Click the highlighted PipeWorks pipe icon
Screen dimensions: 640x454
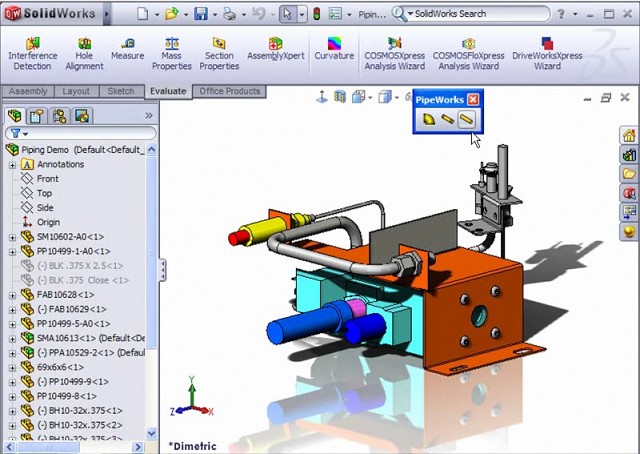click(x=467, y=119)
